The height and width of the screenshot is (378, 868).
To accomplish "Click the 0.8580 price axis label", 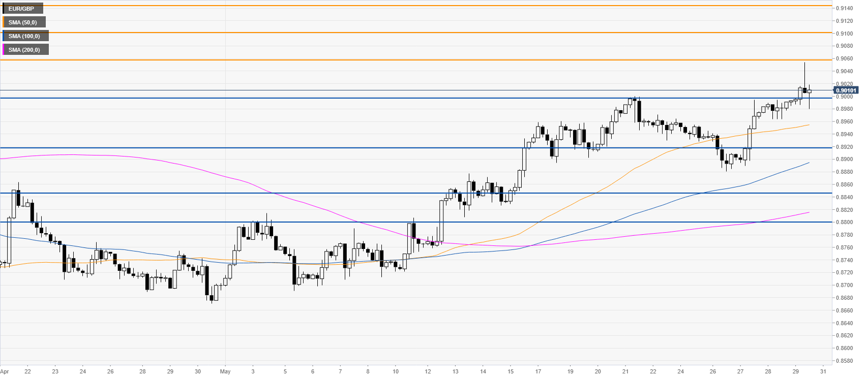I will coord(846,361).
